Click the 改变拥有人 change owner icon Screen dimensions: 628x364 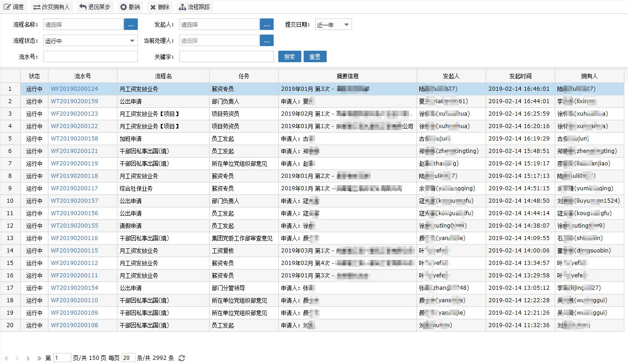[x=36, y=7]
